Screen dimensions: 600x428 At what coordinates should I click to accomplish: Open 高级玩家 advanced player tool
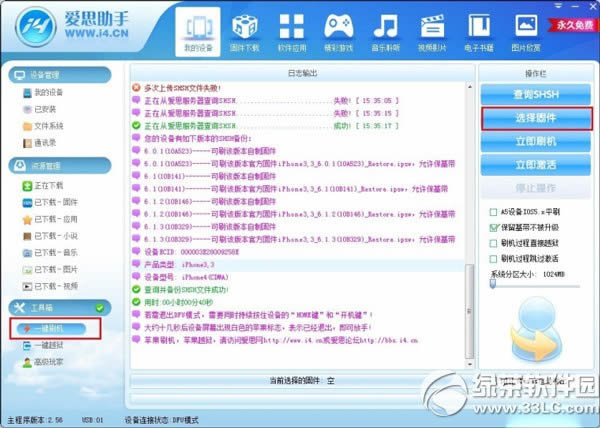click(x=43, y=362)
